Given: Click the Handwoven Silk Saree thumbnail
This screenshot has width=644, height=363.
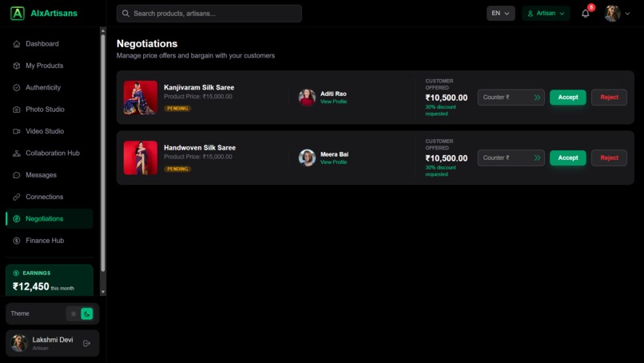Looking at the screenshot, I should (141, 158).
